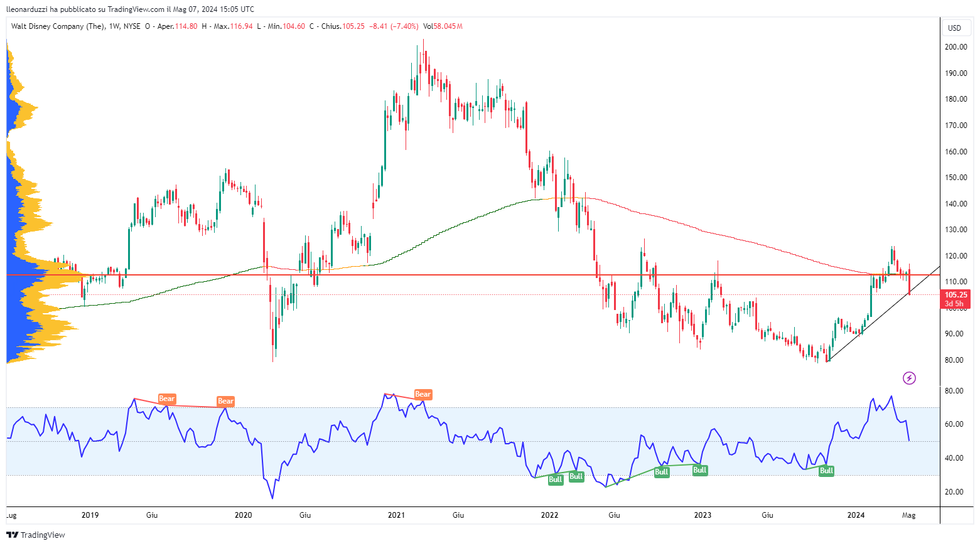Click the 2023 label on time axis
Viewport: 980px width, 546px height.
point(703,515)
